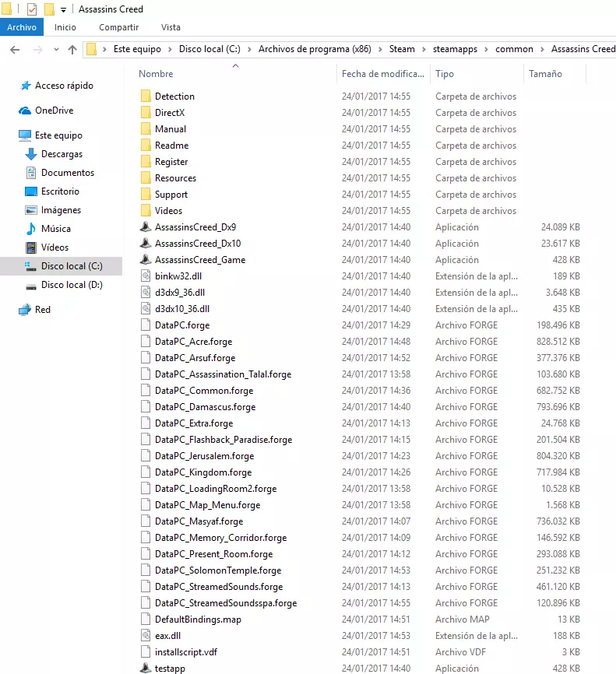Click the steamapps breadcrumb segment
Viewport: 616px width, 674px height.
[x=455, y=49]
